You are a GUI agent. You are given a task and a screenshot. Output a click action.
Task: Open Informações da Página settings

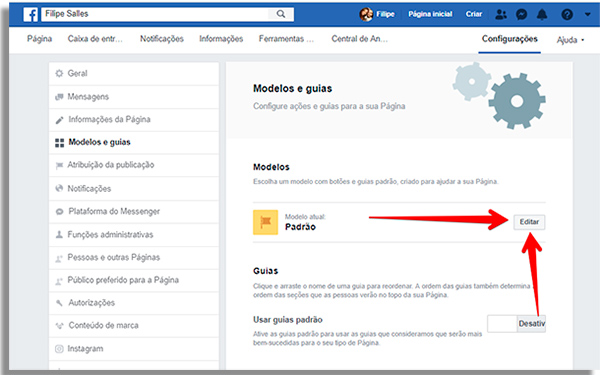[x=134, y=120]
